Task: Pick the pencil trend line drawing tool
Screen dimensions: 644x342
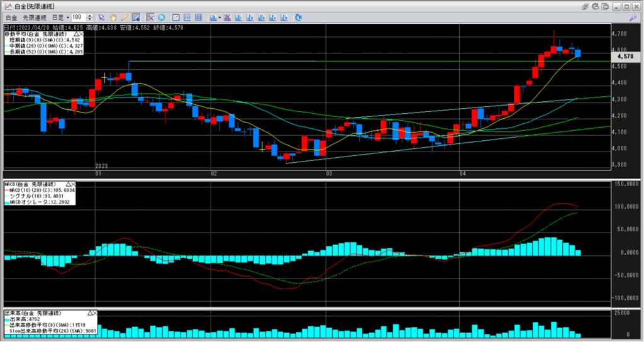Action: coord(125,17)
